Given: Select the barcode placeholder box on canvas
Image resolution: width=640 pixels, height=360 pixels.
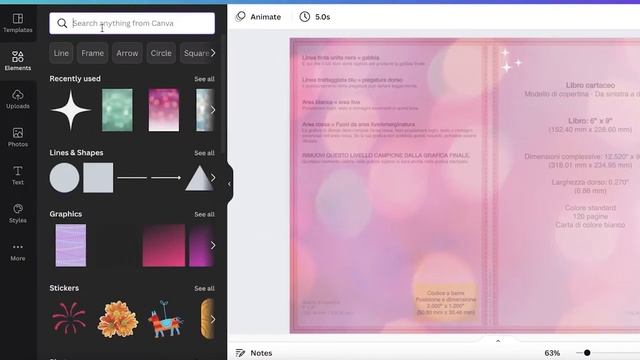Looking at the screenshot, I should tap(445, 302).
